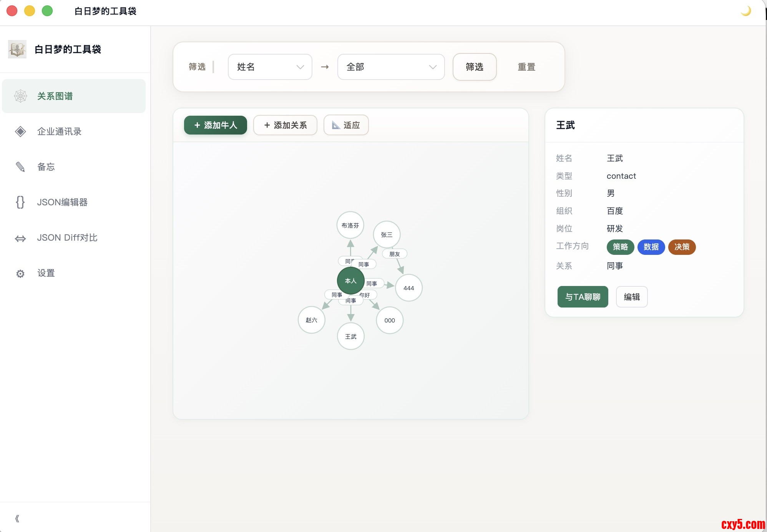Click the spider web icon for 关系图谱
767x532 pixels.
20,96
